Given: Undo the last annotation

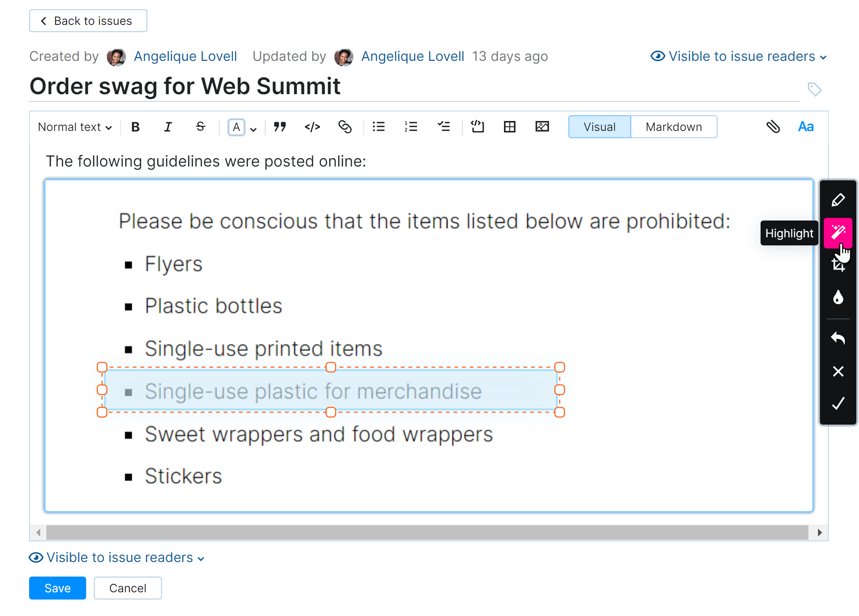Looking at the screenshot, I should (x=838, y=338).
